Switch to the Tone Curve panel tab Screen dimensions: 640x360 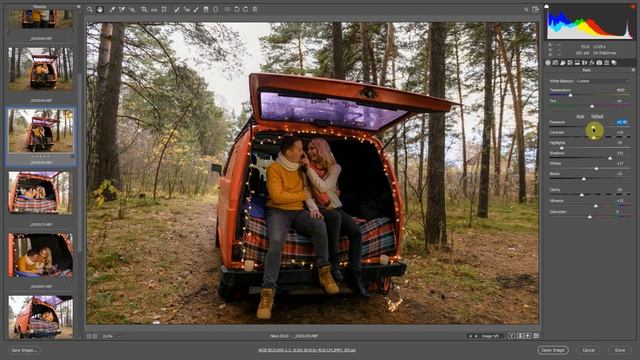(555, 63)
